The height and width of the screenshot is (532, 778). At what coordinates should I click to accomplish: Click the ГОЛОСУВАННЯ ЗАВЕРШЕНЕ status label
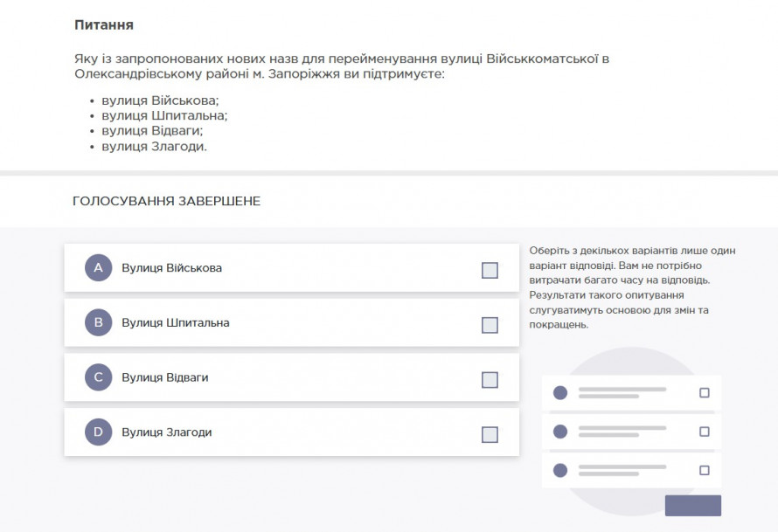tap(166, 201)
